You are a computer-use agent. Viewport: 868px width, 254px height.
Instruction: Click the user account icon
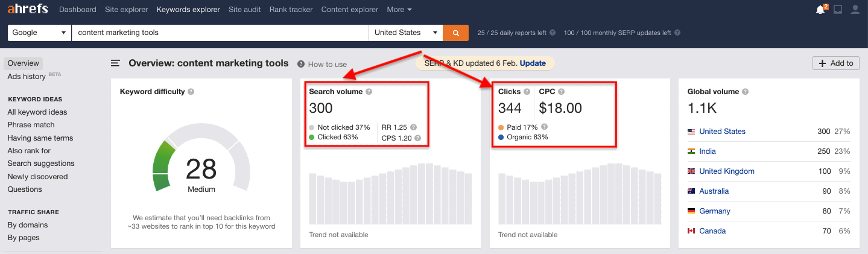(855, 10)
